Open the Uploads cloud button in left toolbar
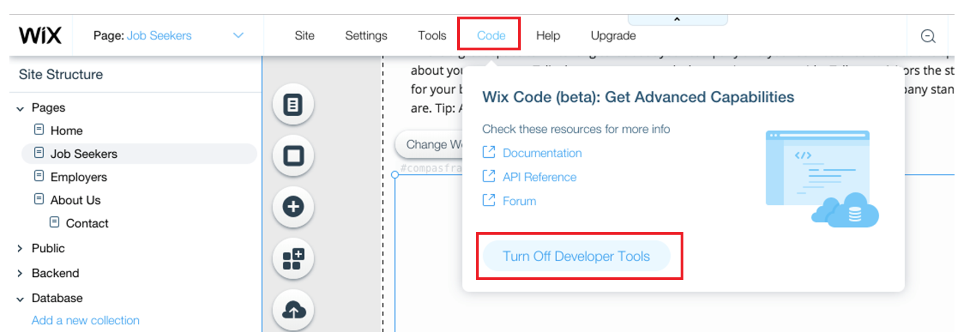Image resolution: width=980 pixels, height=336 pixels. 293,310
